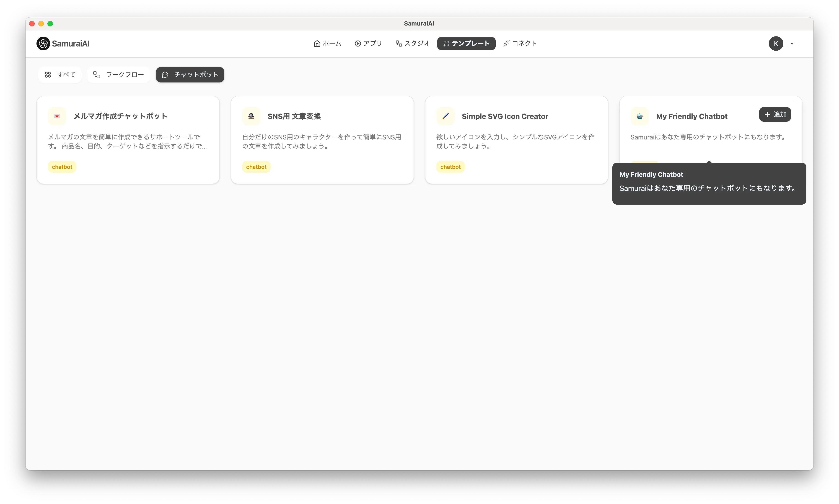Open the Simple SVG Icon Creator title
The image size is (839, 504).
pyautogui.click(x=505, y=116)
